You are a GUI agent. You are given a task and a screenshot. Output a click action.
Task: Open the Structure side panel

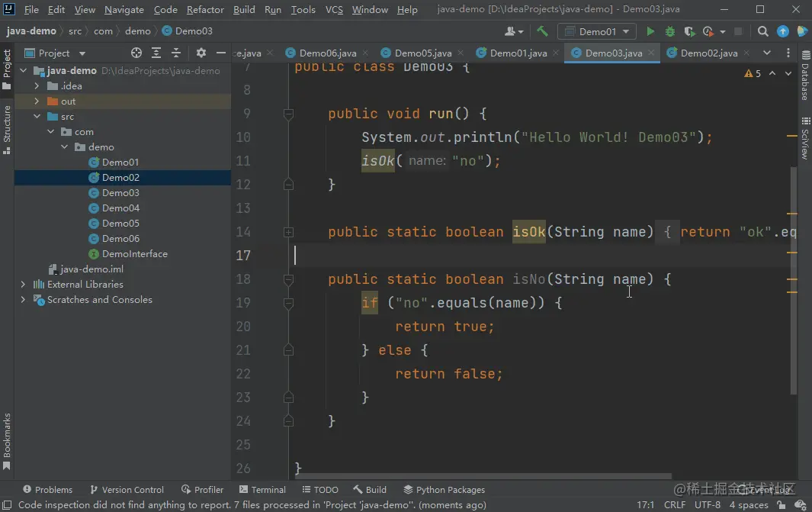[x=7, y=130]
